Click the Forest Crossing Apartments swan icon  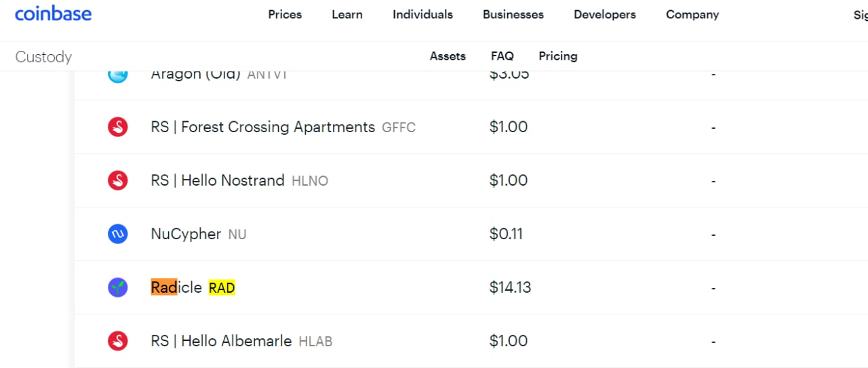click(x=118, y=127)
